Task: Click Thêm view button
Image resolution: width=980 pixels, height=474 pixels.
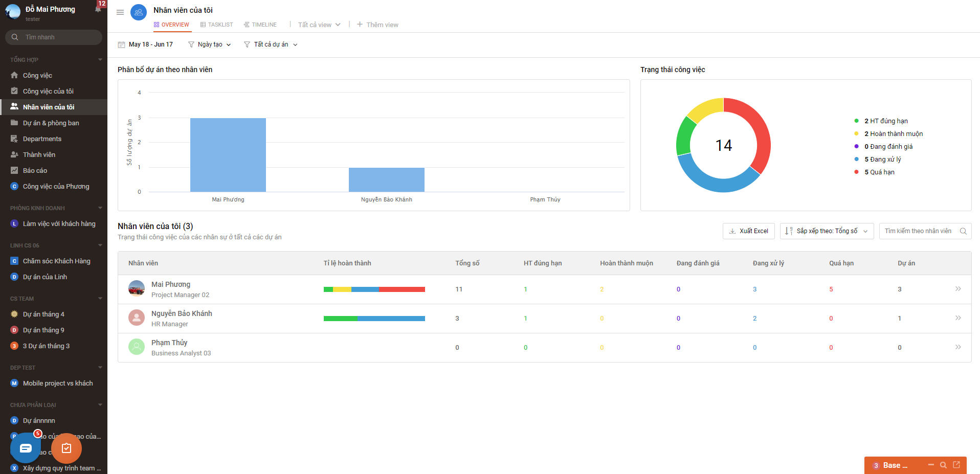Action: click(377, 25)
